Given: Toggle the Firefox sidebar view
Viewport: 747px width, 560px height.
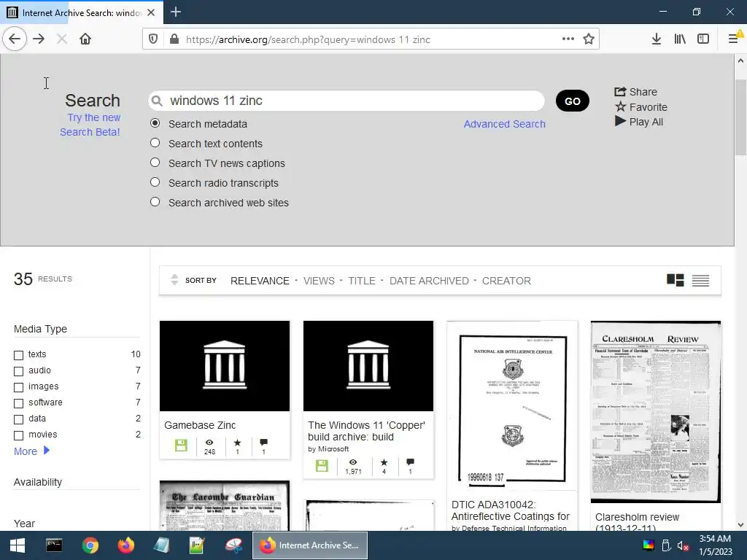Looking at the screenshot, I should point(703,39).
